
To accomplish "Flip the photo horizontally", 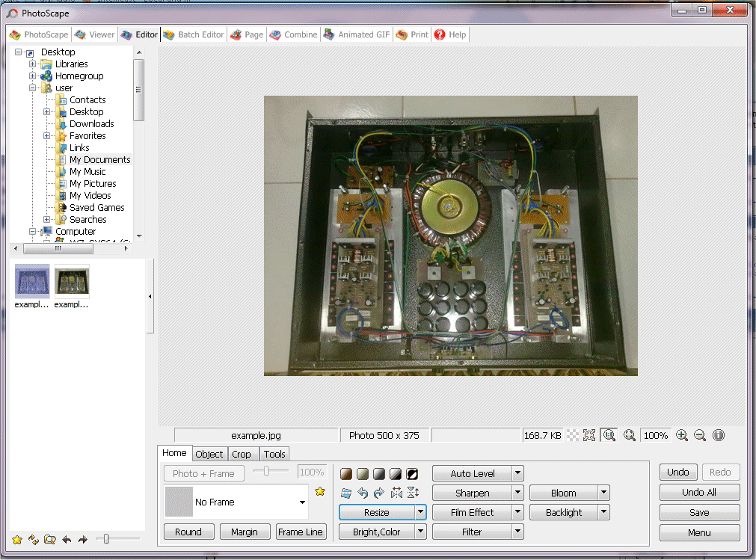I will [x=396, y=493].
